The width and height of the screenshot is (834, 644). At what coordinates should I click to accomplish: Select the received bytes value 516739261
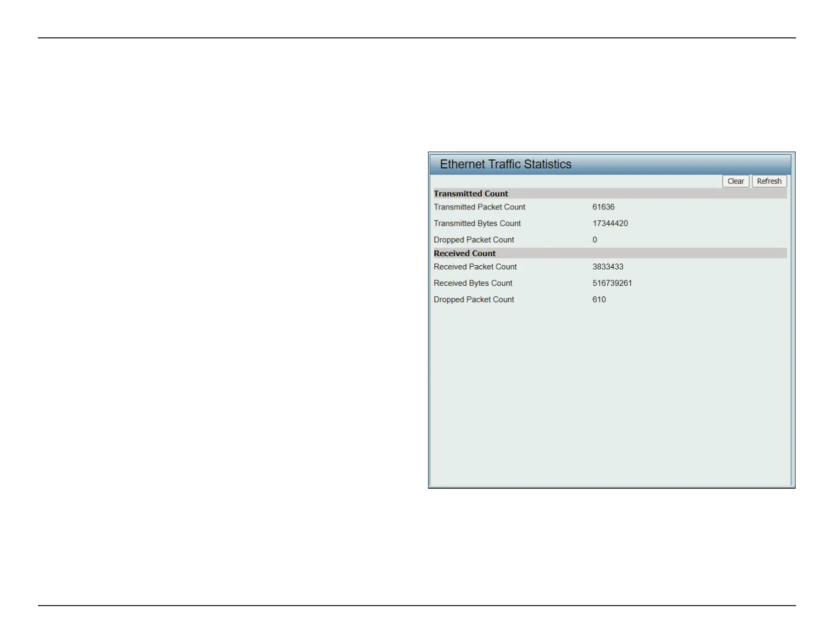tap(612, 283)
